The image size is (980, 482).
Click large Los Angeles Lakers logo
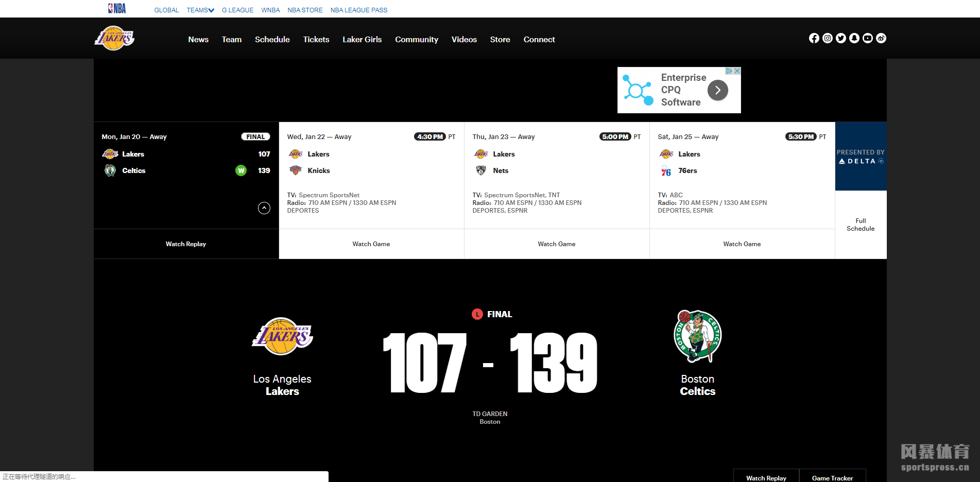282,336
